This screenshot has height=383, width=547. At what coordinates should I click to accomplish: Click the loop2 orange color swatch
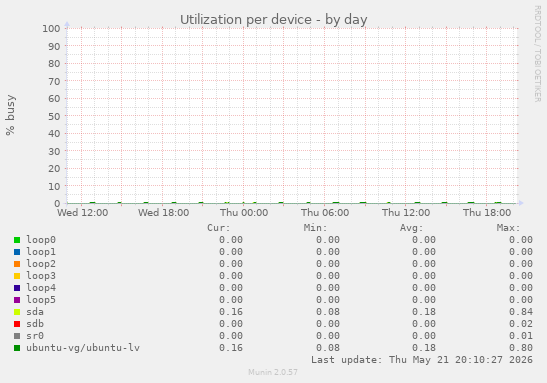click(17, 264)
